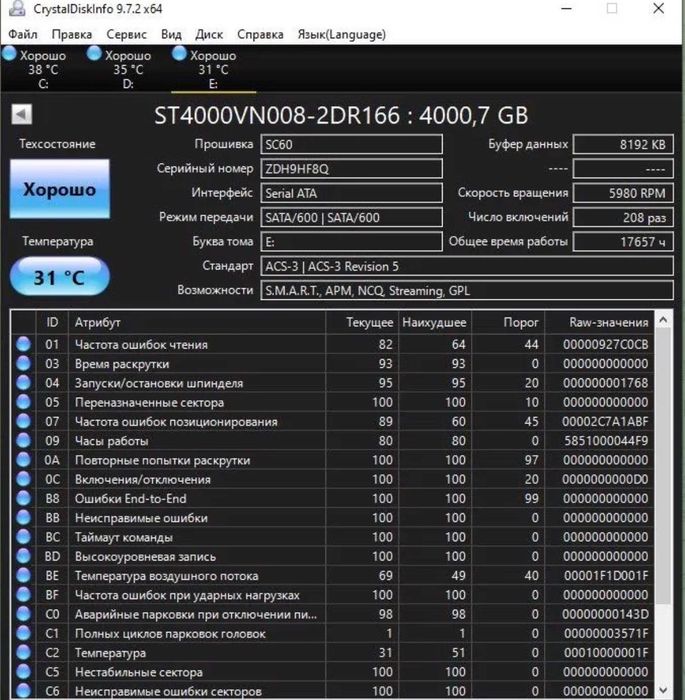This screenshot has width=685, height=700.
Task: Click status orb for attribute 03
Action: tap(23, 363)
